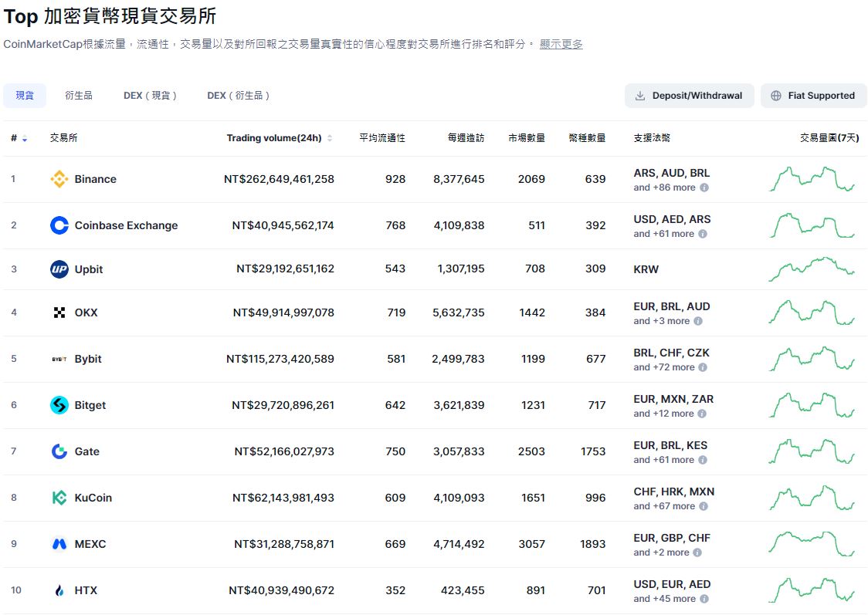
Task: Click Bybit volume NT$115,273,420,589
Action: coord(280,359)
